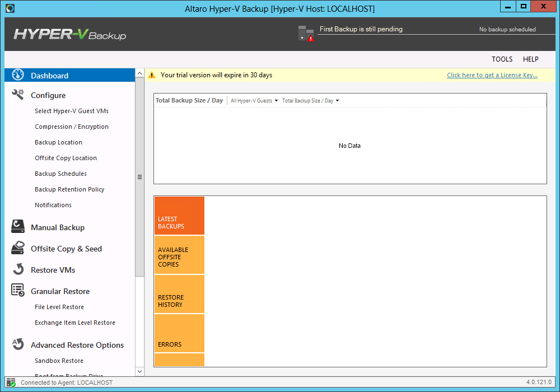Click the 'No Data' chart message

(x=349, y=146)
